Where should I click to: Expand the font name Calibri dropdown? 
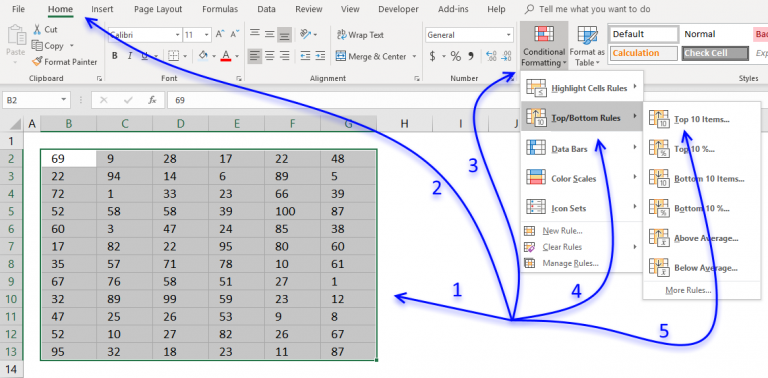(x=177, y=35)
